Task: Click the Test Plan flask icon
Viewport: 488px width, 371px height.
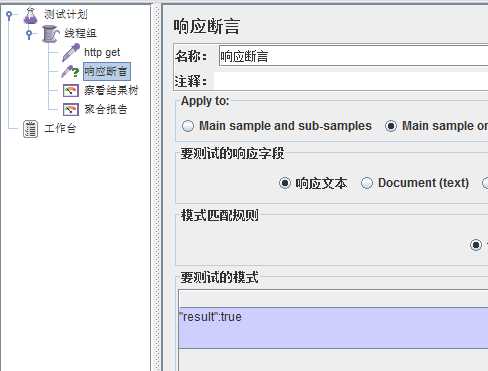Action: point(30,15)
